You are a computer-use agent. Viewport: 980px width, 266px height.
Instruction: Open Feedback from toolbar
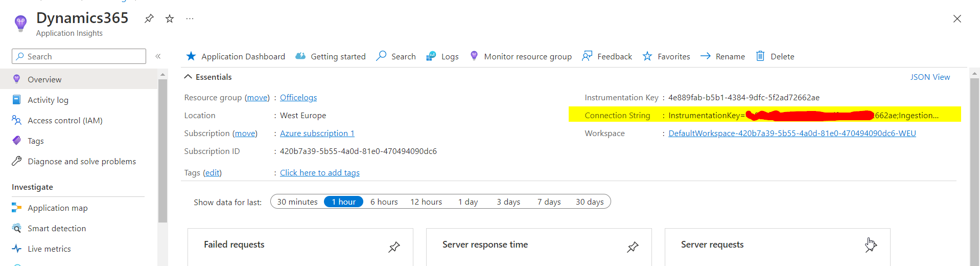607,56
